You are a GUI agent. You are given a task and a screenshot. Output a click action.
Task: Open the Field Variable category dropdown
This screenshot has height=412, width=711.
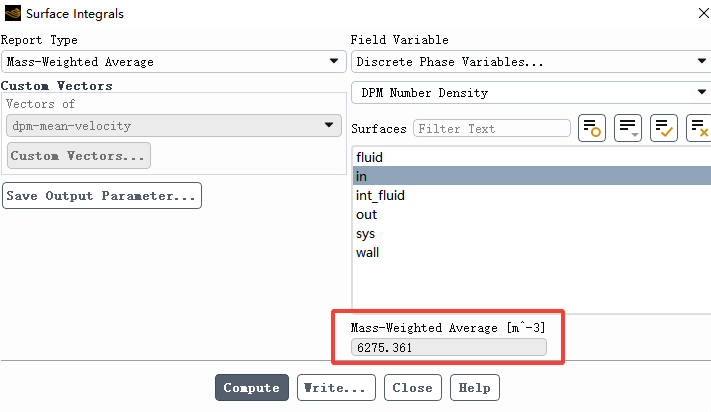(531, 62)
